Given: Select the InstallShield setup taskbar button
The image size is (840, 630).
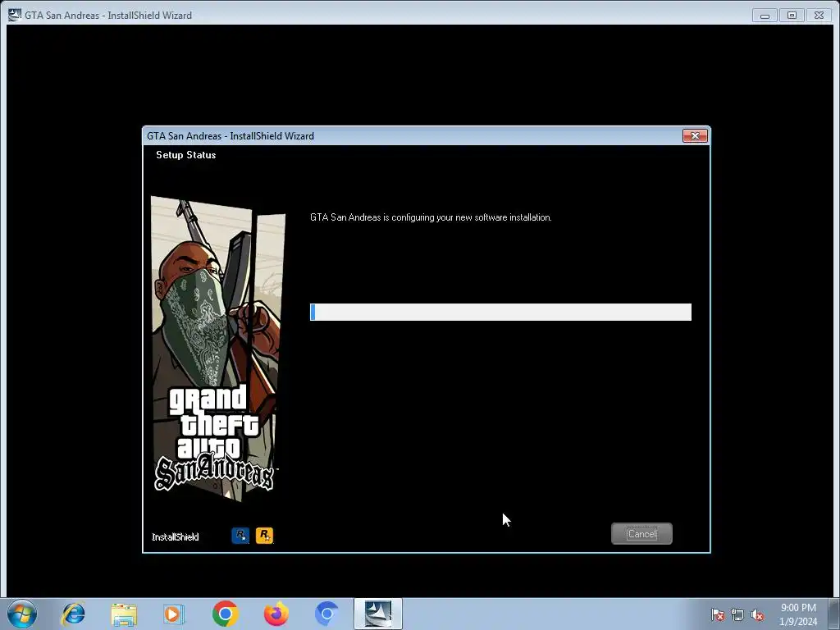Looking at the screenshot, I should (x=378, y=614).
